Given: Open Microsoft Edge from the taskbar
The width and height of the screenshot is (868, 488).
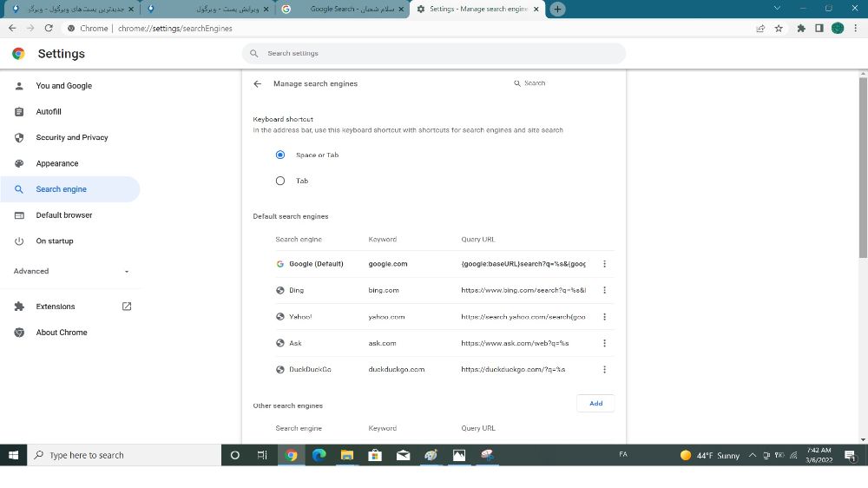Looking at the screenshot, I should click(x=319, y=455).
